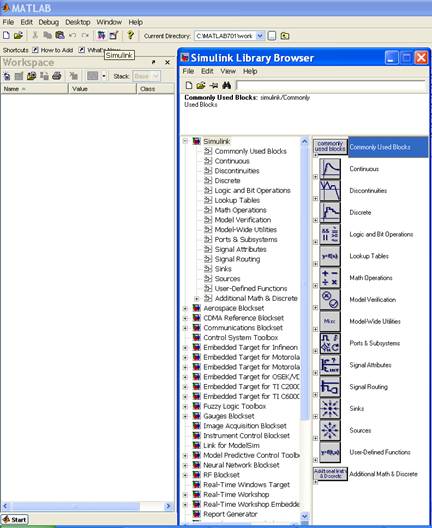Go up one directory level icon
Viewport: 432px width, 528px height.
285,36
